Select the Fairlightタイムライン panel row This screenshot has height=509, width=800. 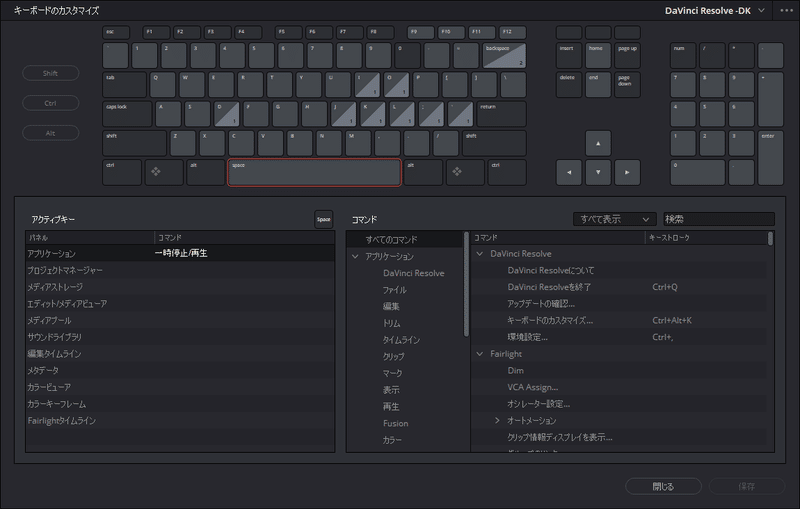(180, 420)
